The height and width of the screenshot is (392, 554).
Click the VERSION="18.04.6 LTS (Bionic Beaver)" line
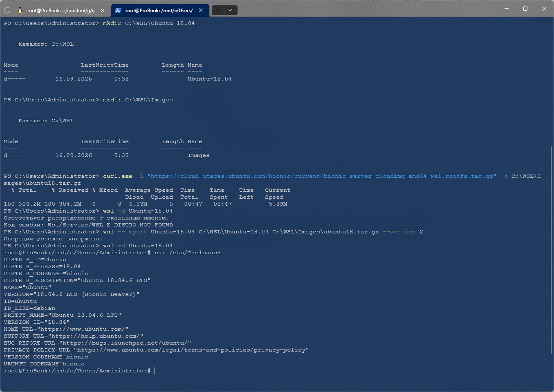(x=72, y=294)
